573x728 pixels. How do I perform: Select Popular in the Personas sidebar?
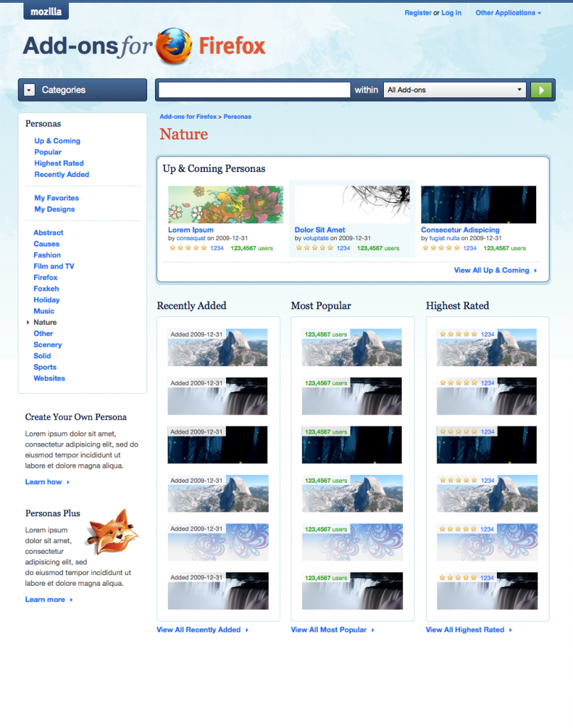pos(48,151)
